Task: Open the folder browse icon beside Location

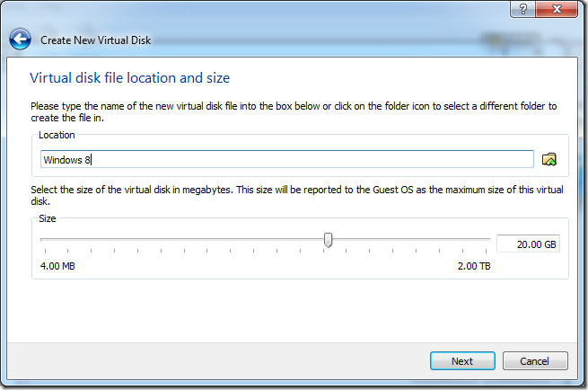Action: pos(549,160)
